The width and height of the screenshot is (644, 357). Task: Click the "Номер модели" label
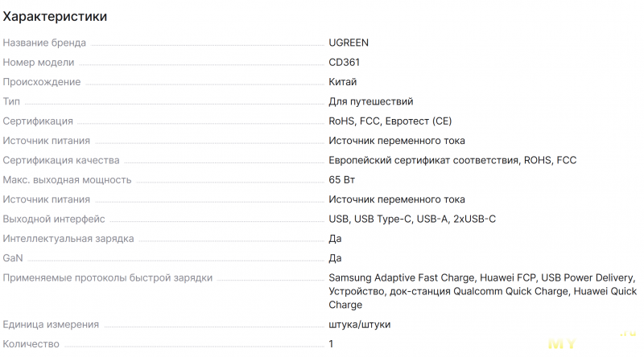pos(39,62)
